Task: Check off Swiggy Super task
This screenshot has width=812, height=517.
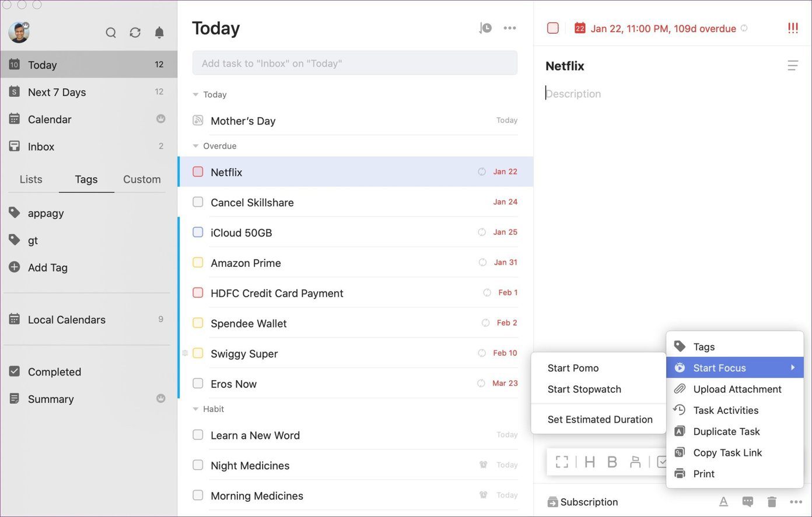Action: pyautogui.click(x=198, y=353)
